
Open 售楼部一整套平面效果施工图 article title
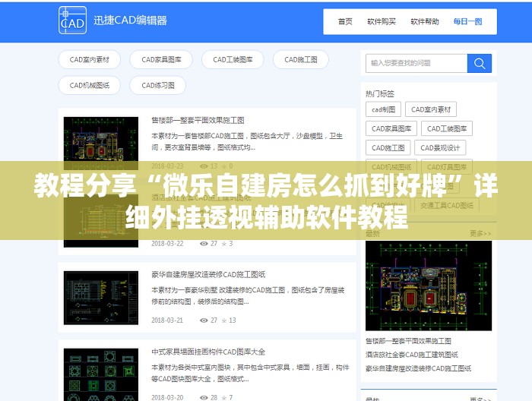coord(198,120)
